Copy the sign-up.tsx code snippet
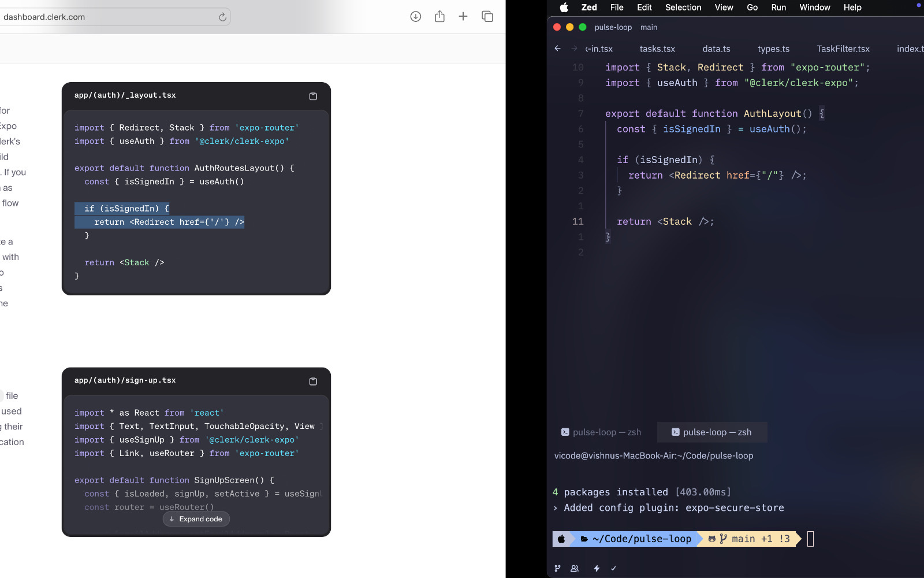 pos(313,381)
